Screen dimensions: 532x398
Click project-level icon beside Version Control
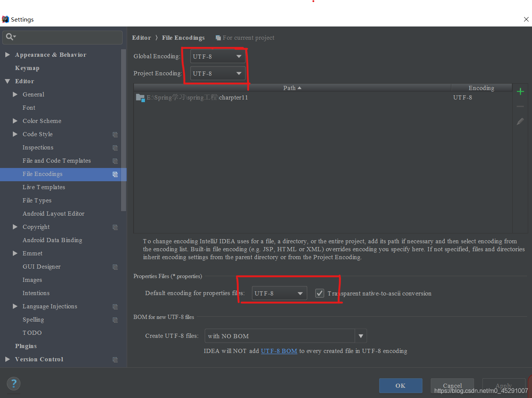[115, 360]
